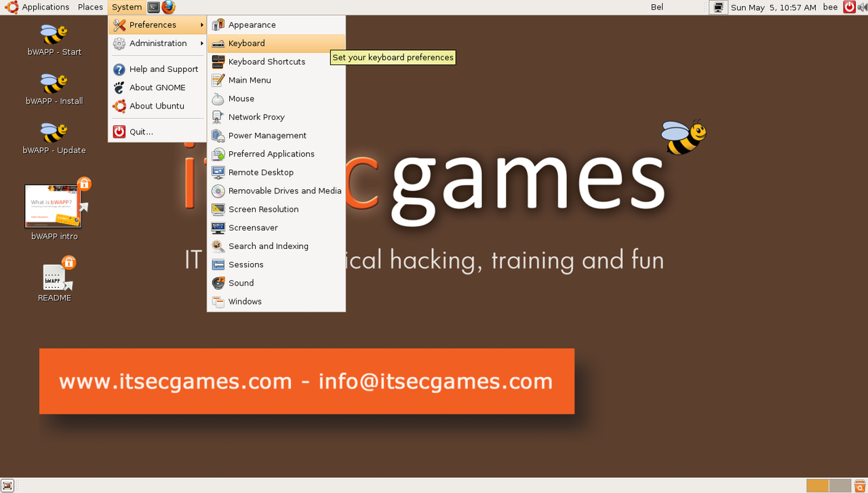This screenshot has width=868, height=493.
Task: Open Screen Resolution settings
Action: pos(276,209)
